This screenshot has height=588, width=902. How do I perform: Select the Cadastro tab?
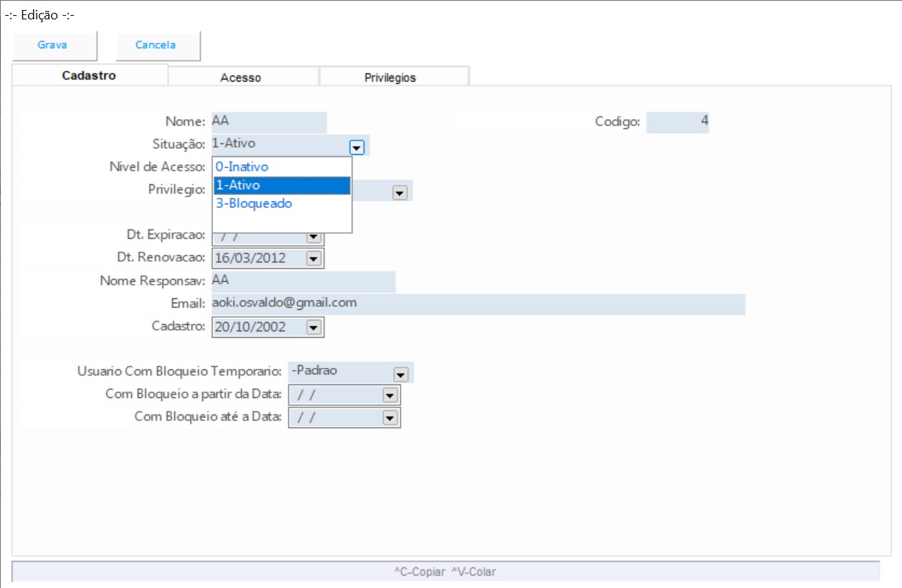(89, 75)
